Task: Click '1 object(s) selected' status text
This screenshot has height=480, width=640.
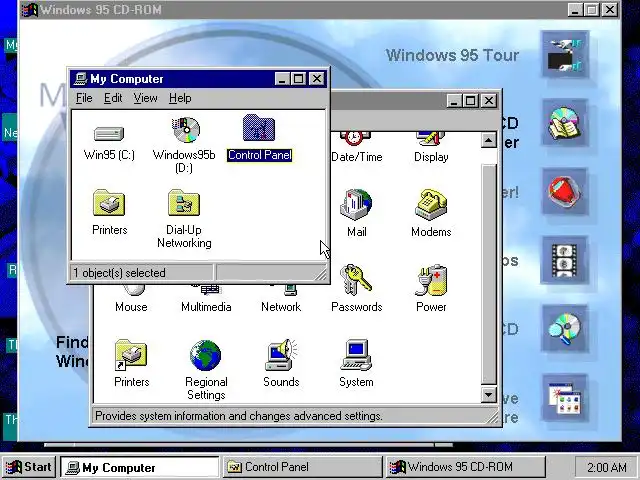Action: pyautogui.click(x=119, y=273)
